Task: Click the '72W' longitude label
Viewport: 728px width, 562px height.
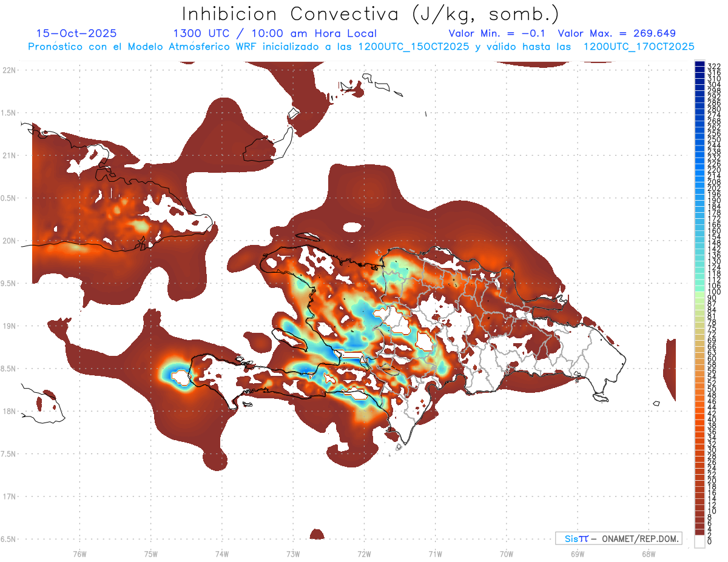Action: 364,554
